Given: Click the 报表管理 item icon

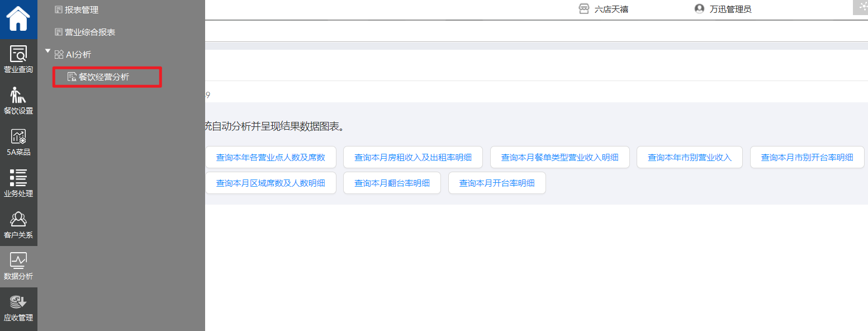Looking at the screenshot, I should [x=58, y=10].
